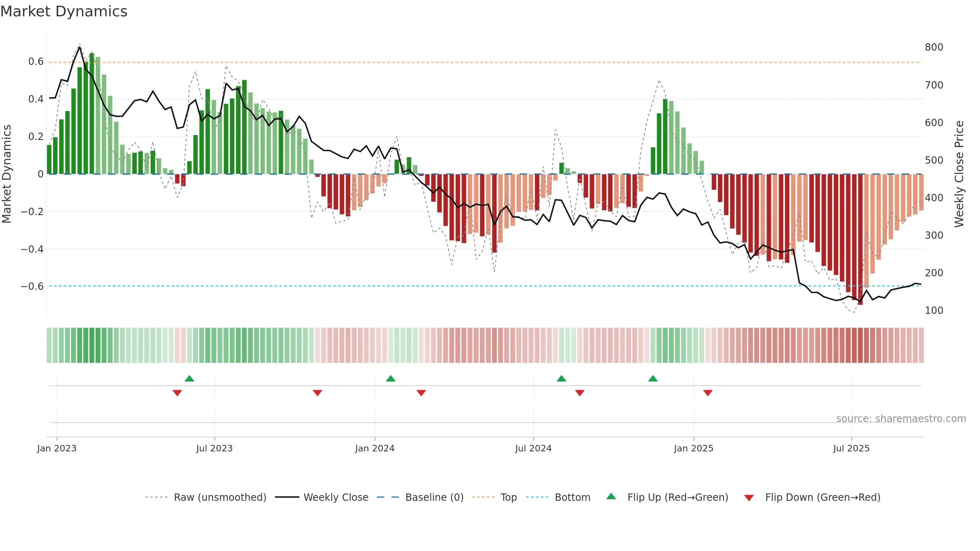This screenshot has height=551, width=980.
Task: Click the 0 left axis tick label
Action: [x=40, y=174]
